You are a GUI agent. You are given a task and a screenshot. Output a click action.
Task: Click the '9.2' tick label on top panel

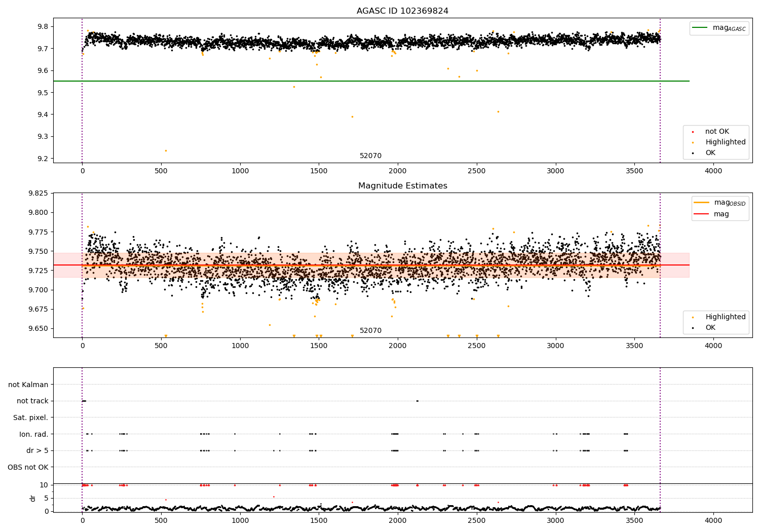click(43, 159)
